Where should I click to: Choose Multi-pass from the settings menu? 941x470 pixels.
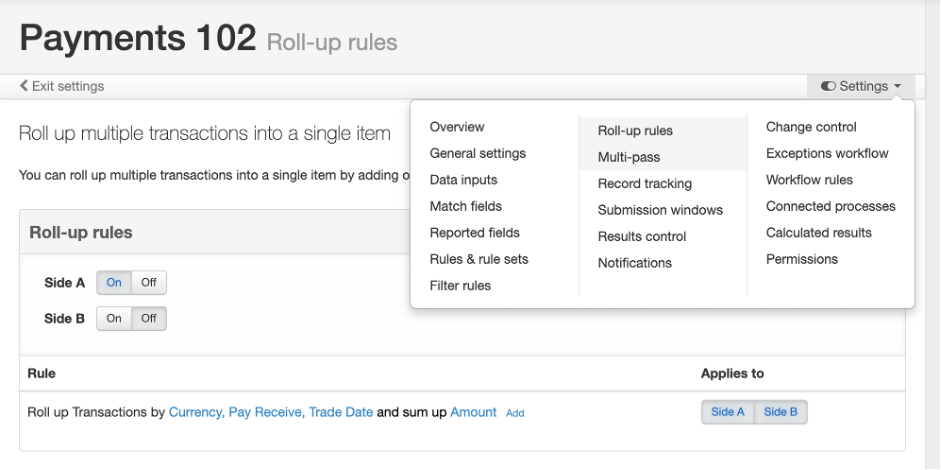629,157
